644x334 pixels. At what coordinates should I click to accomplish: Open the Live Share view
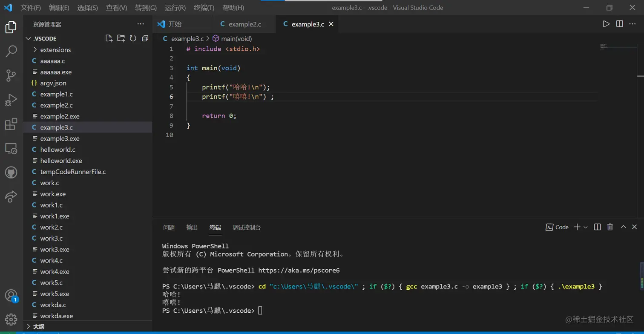click(x=11, y=196)
